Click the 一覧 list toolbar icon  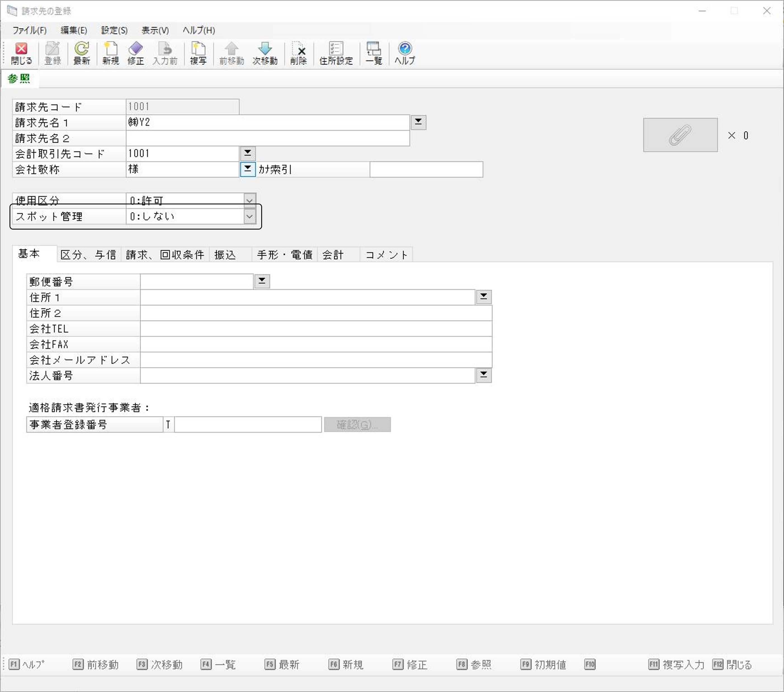[x=374, y=53]
